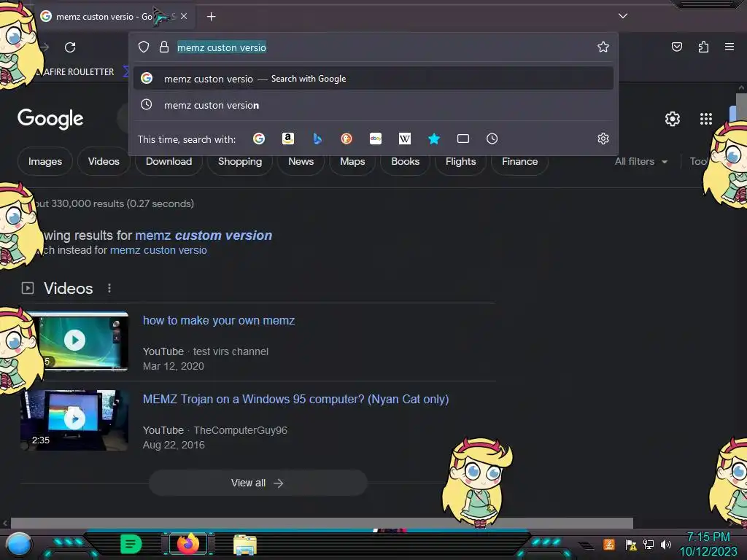Choose 'memz custon version' history suggestion
Viewport: 747px width, 560px height.
(373, 105)
